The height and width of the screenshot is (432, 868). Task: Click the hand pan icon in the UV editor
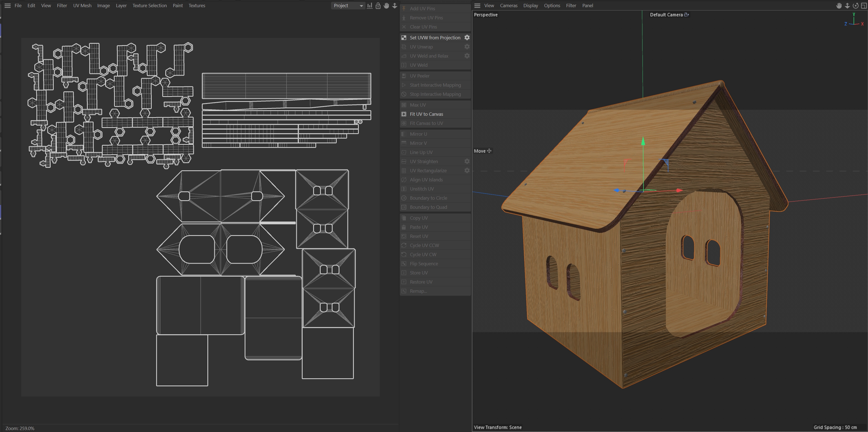tap(386, 5)
